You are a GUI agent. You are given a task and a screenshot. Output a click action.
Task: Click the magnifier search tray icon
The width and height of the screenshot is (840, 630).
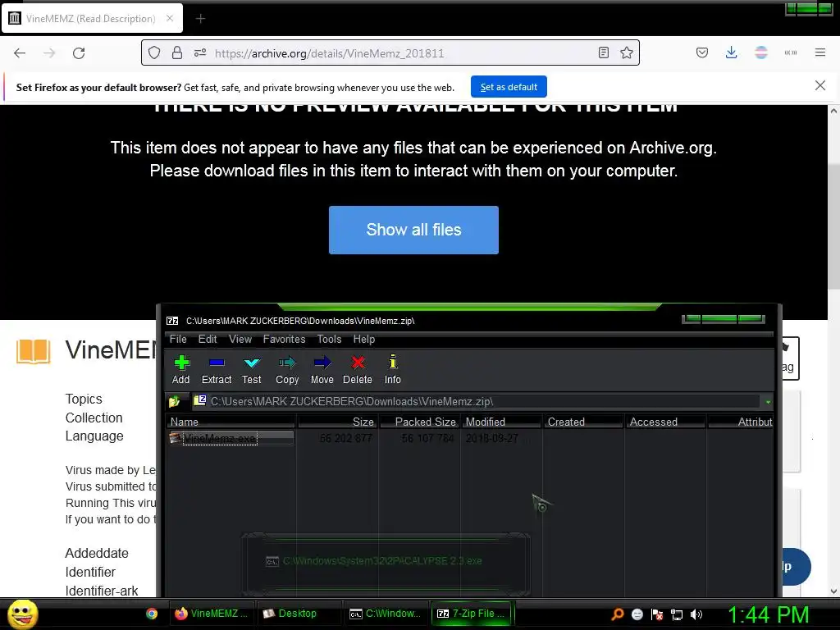[x=617, y=614]
